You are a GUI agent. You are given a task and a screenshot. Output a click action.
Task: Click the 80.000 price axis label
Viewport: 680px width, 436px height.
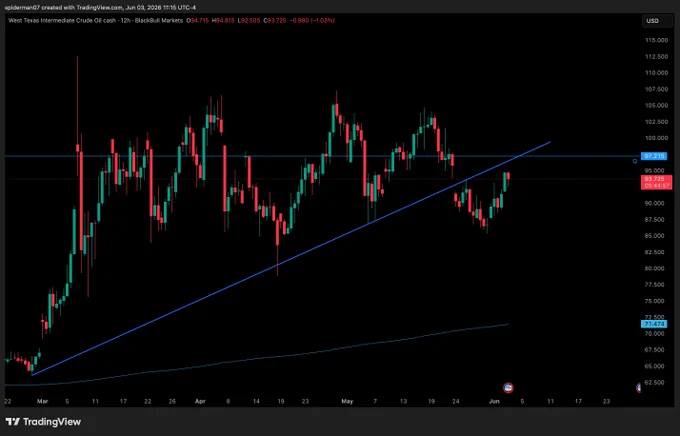point(656,268)
